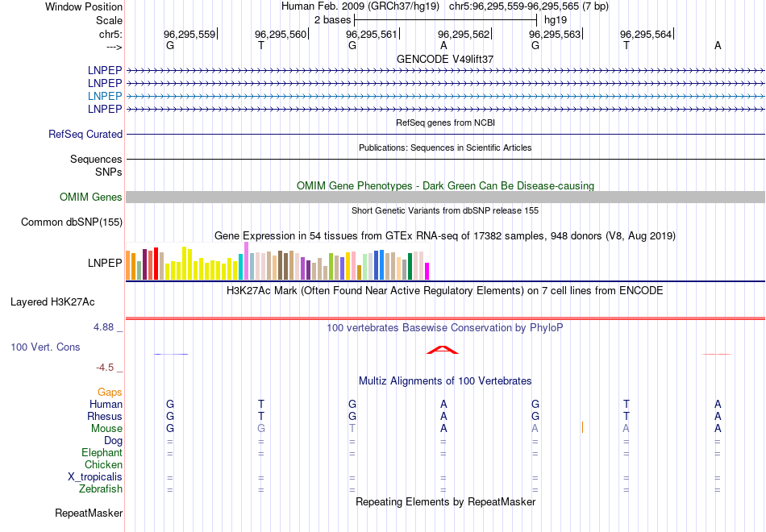Image resolution: width=766 pixels, height=532 pixels.
Task: Click the light-blue LNPEP transcript label
Action: point(105,96)
